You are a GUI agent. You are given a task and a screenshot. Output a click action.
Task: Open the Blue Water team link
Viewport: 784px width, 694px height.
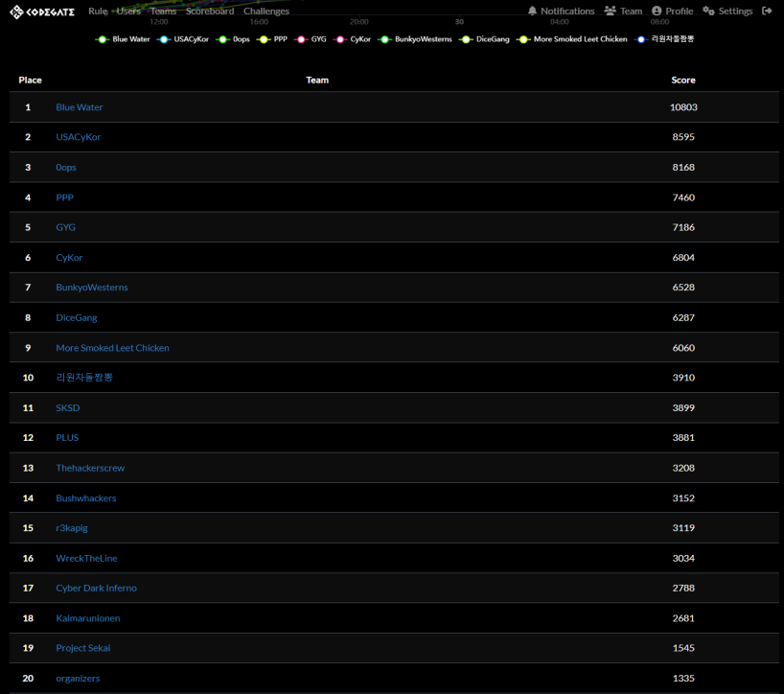tap(79, 107)
